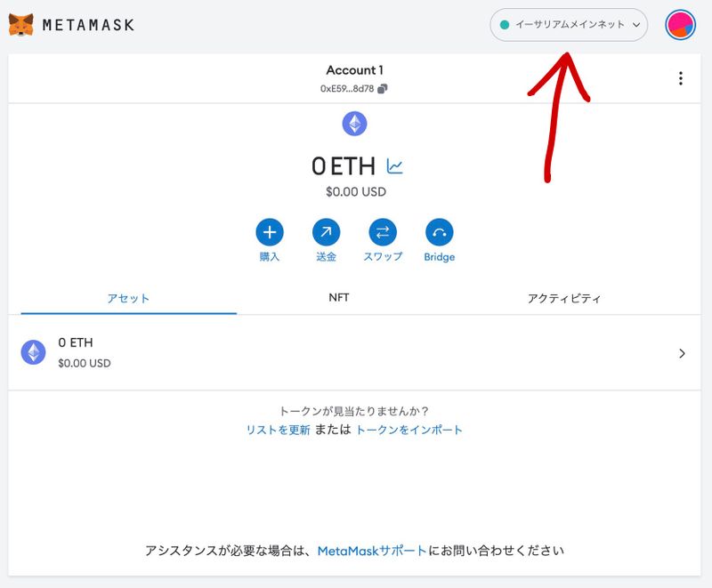Click the METAMASK wordmark text
Screen dimensions: 712x588
point(88,25)
